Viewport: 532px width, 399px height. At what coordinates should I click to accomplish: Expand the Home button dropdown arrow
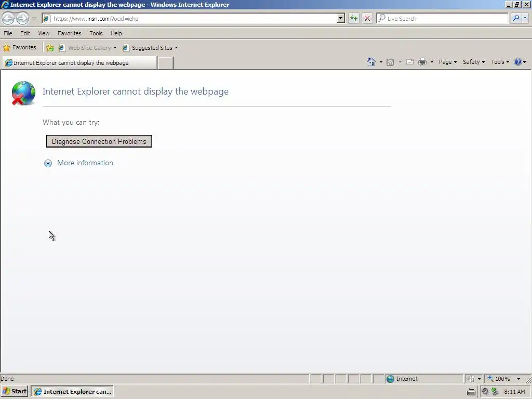tap(381, 62)
